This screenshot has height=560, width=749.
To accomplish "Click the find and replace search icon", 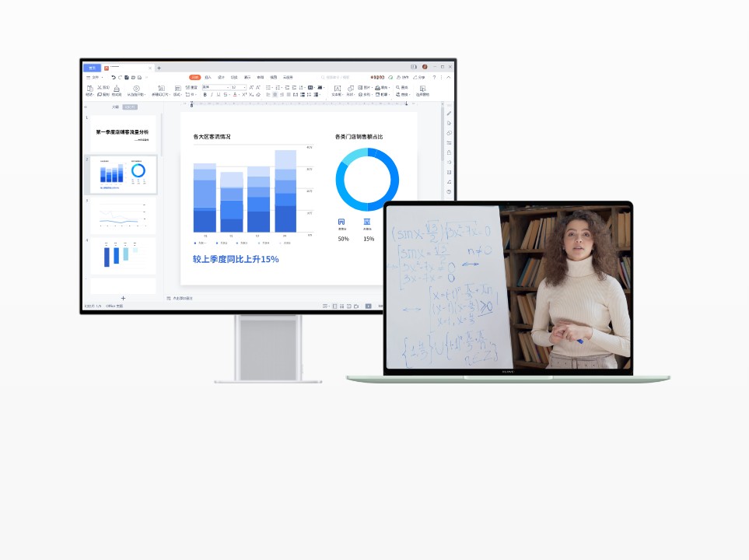I will 397,87.
